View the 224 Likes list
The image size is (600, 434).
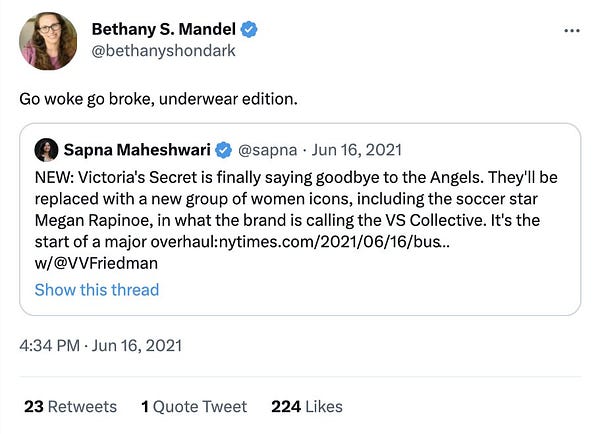click(306, 406)
